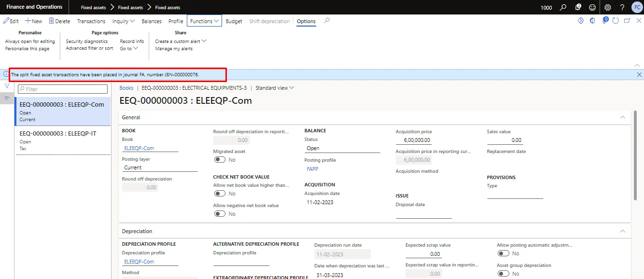Collapse the Depreciation section
644x279 pixels.
(623, 231)
